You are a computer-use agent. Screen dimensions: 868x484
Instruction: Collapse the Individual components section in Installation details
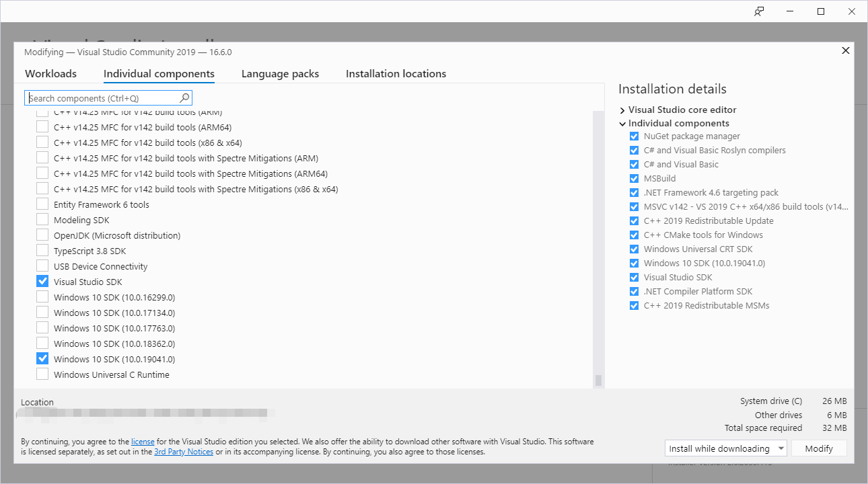click(x=622, y=123)
